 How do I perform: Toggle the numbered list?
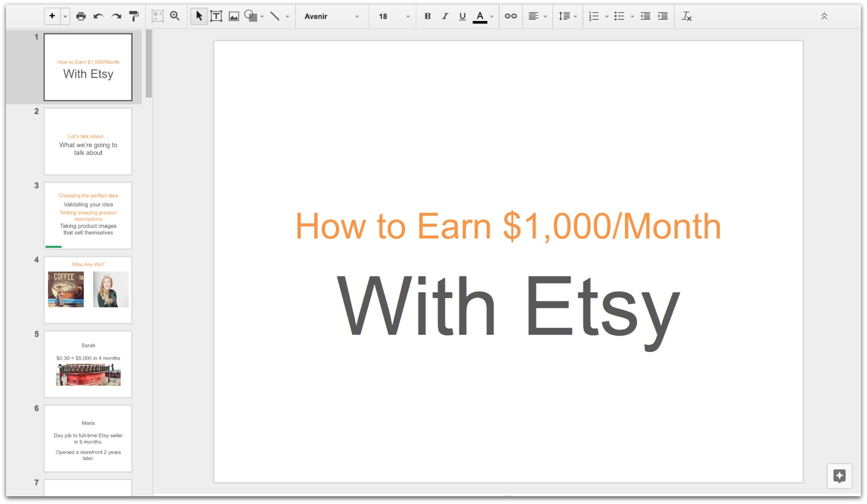[594, 16]
